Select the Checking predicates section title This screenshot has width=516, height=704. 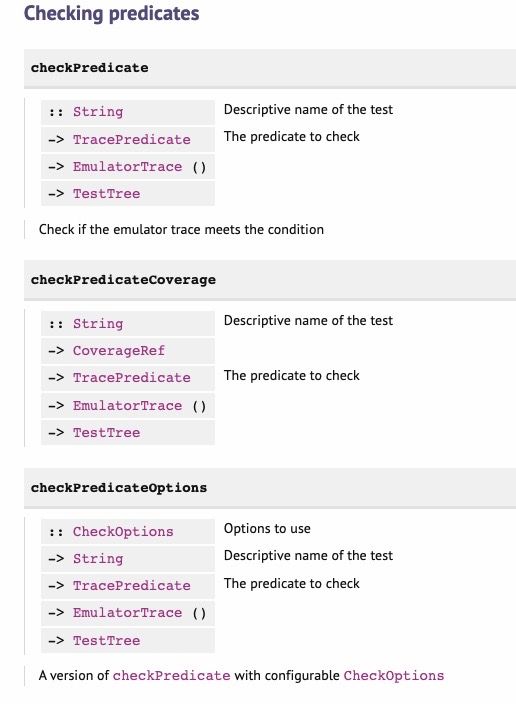(111, 13)
